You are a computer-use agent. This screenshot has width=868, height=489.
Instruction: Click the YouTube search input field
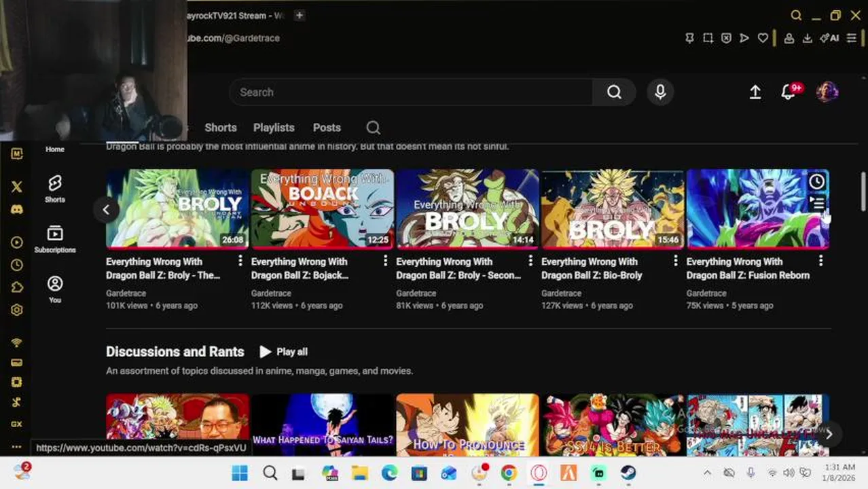point(411,92)
